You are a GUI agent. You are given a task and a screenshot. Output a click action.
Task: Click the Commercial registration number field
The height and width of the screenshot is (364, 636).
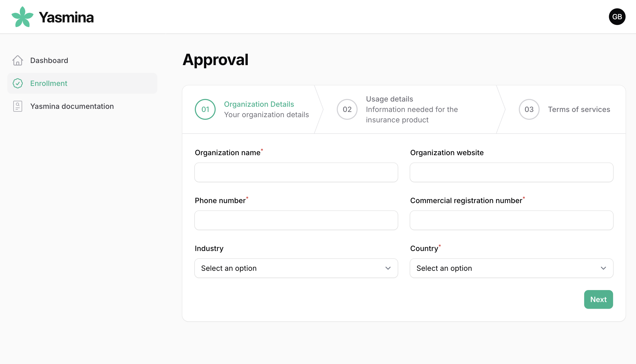511,220
